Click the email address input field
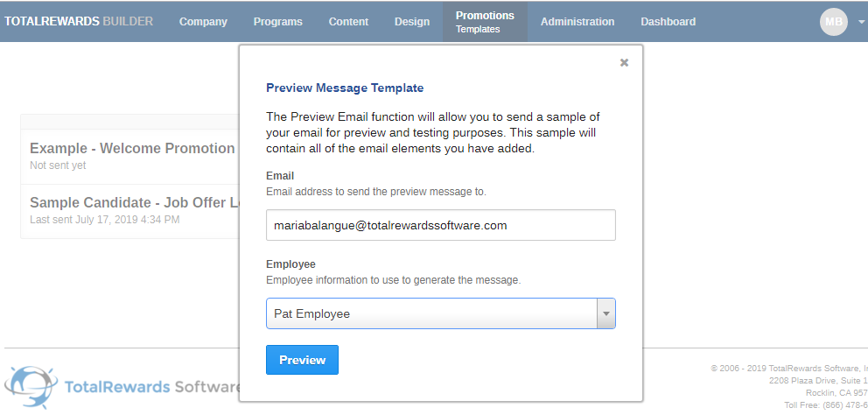 tap(440, 225)
